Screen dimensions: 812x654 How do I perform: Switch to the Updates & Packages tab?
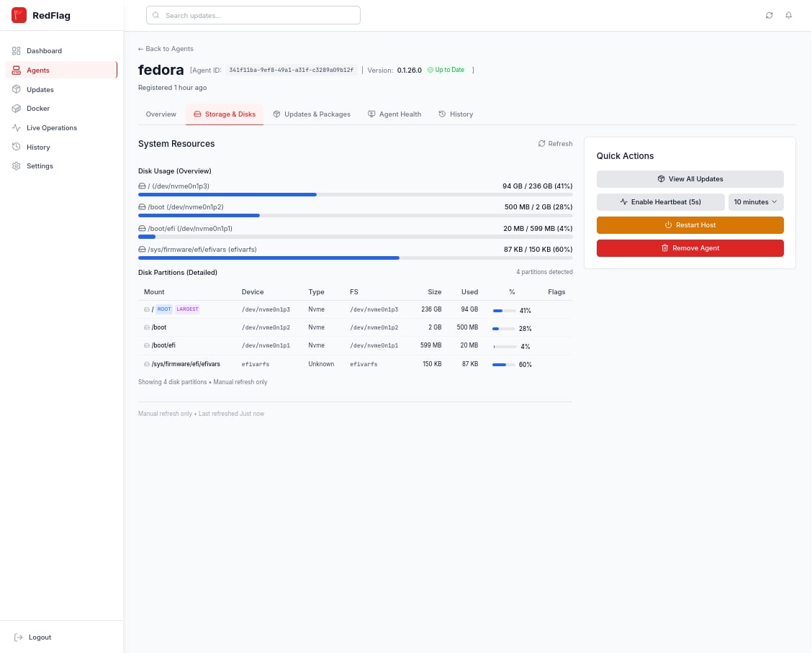(x=312, y=114)
